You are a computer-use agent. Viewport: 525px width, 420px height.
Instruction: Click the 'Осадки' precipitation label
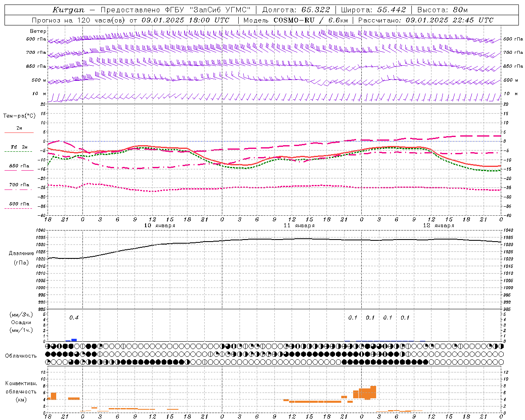click(21, 322)
